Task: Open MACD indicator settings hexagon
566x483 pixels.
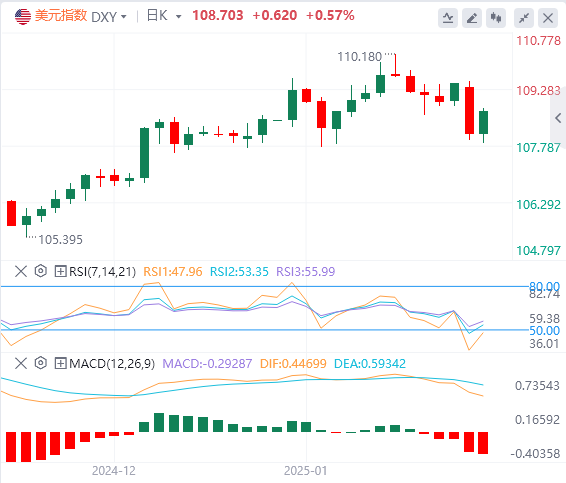Action: point(41,363)
